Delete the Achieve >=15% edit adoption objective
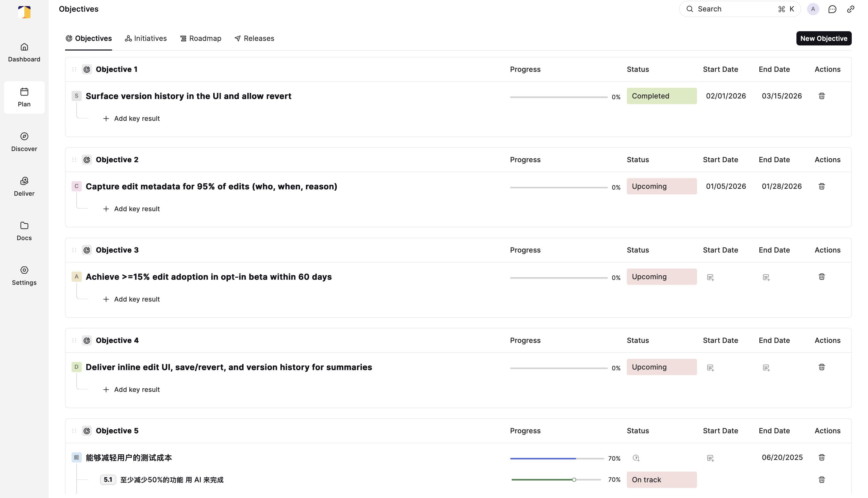 point(822,277)
